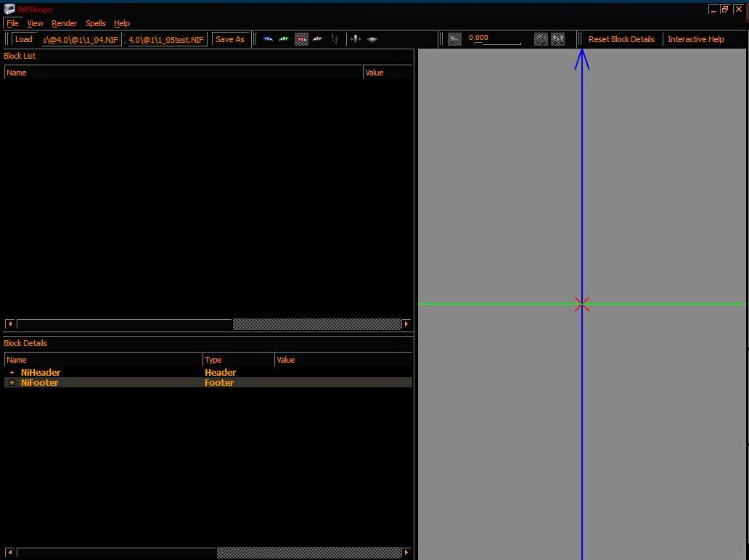
Task: Close the NifSkope window
Action: pyautogui.click(x=739, y=9)
